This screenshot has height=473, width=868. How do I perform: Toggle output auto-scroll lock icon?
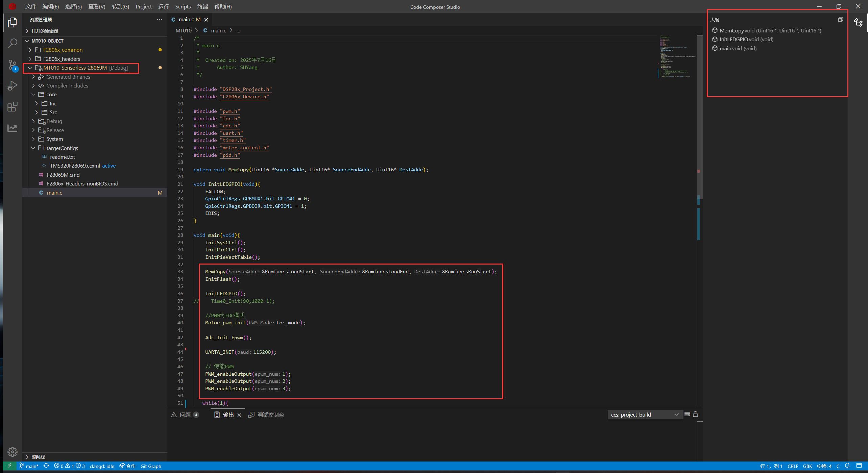pyautogui.click(x=696, y=415)
